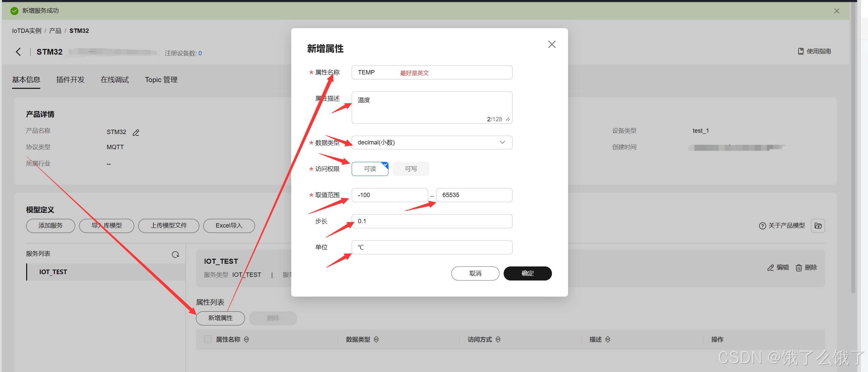Click the folder icon next to 关于产品模型
868x372 pixels.
point(818,226)
